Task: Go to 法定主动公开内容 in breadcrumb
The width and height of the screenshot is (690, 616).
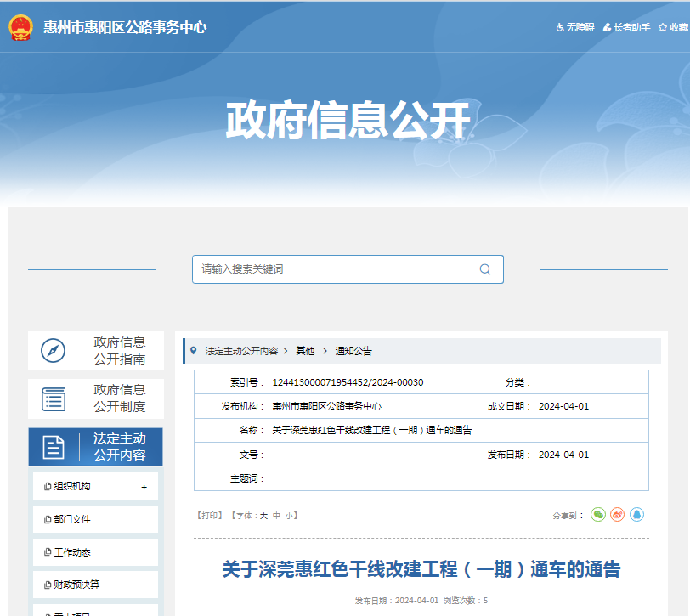Action: (241, 351)
